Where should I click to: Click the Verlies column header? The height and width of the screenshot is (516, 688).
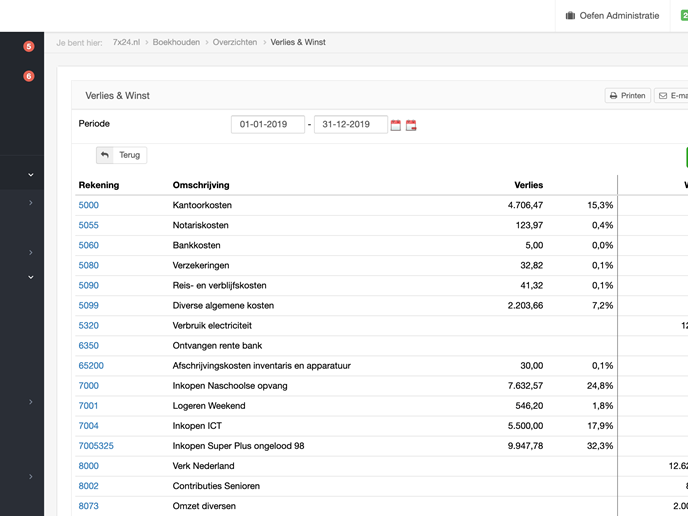(x=529, y=185)
